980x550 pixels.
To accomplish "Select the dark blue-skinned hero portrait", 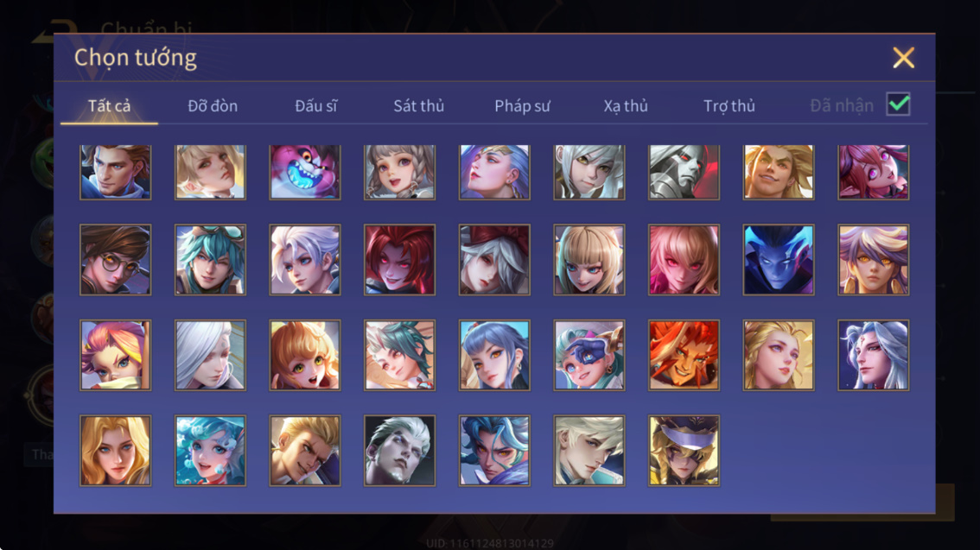I will pos(779,260).
